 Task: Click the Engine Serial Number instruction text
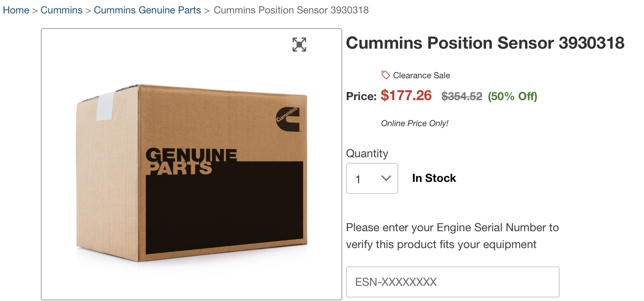[452, 236]
